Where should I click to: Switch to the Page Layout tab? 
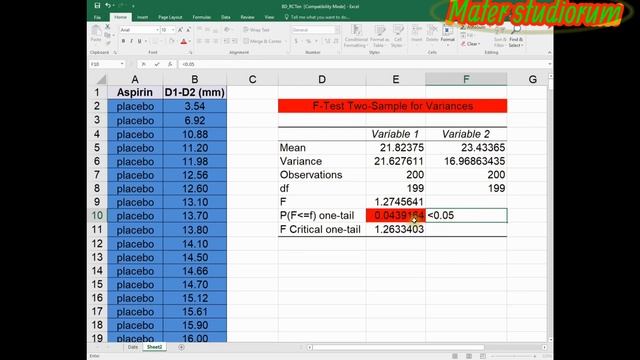point(170,17)
